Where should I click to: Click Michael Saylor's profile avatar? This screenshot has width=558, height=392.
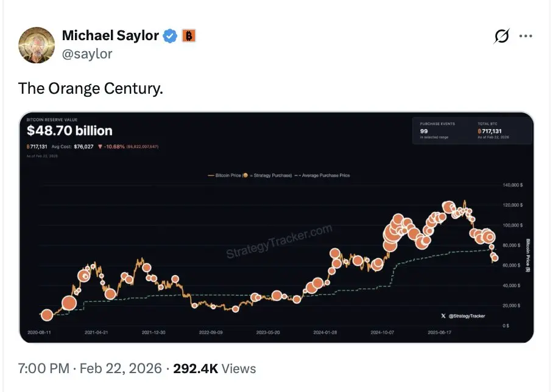37,44
